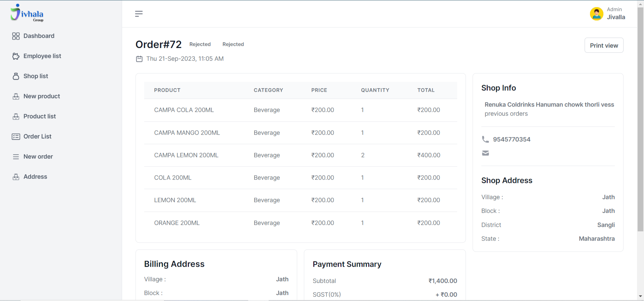Click the Renuka Coldrinks shop name
This screenshot has height=301, width=644.
pos(549,105)
